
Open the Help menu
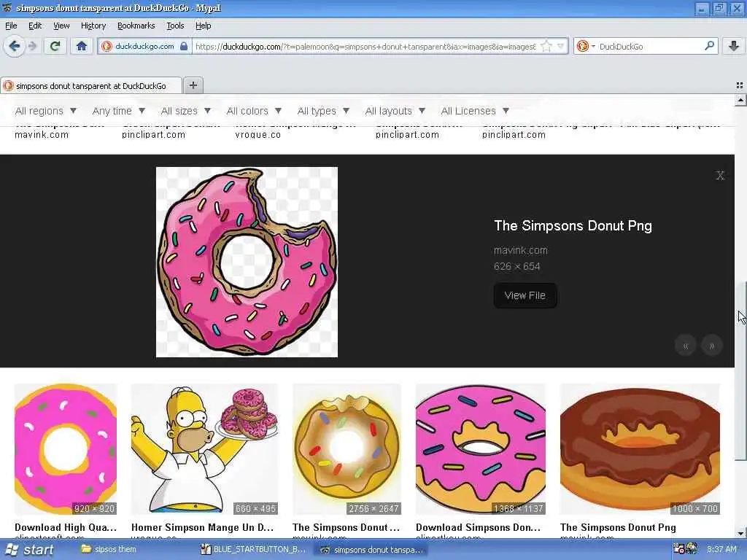coord(203,26)
